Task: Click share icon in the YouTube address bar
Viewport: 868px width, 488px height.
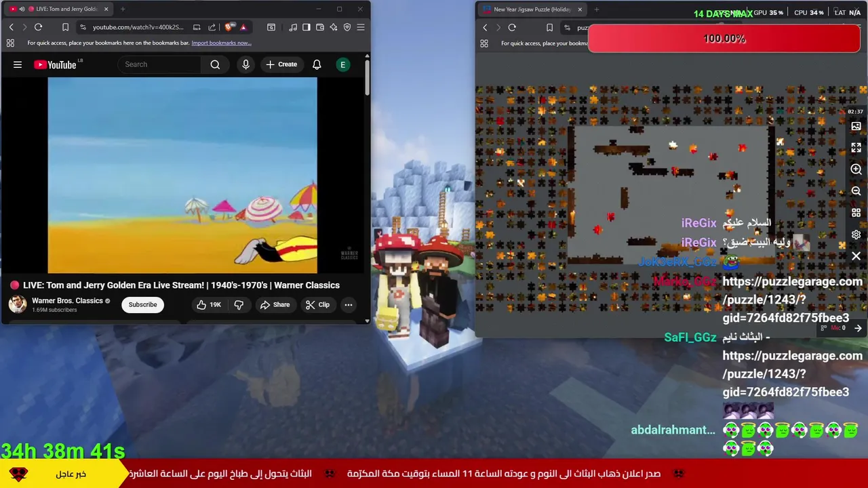Action: tap(212, 27)
